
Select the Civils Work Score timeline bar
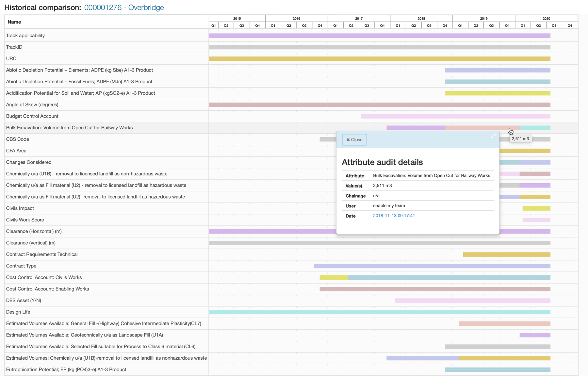536,220
